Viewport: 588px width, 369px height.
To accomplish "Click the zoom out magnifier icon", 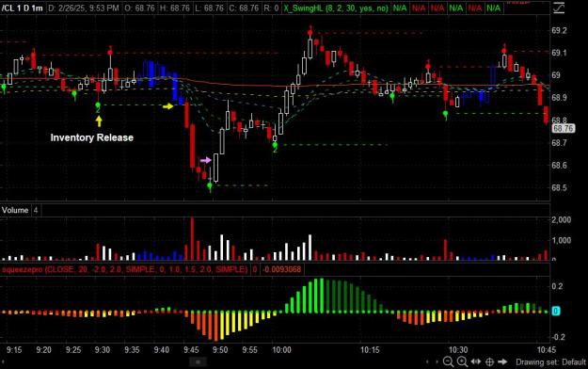I will pyautogui.click(x=448, y=361).
